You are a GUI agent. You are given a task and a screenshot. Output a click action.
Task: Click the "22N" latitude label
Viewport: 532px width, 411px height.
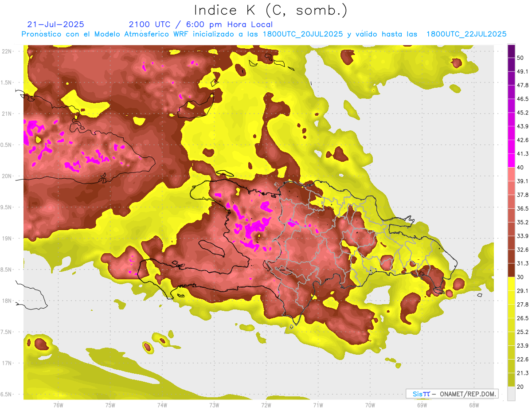point(7,51)
